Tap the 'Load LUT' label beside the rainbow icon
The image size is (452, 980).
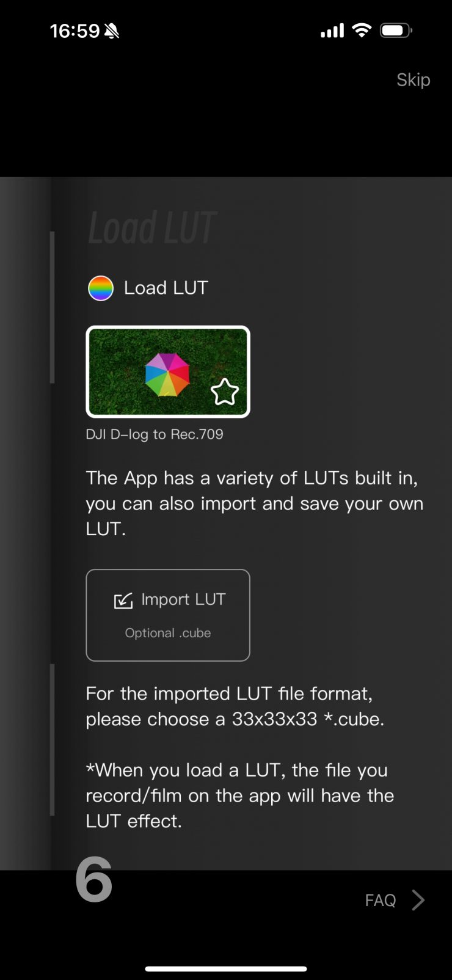click(x=166, y=288)
